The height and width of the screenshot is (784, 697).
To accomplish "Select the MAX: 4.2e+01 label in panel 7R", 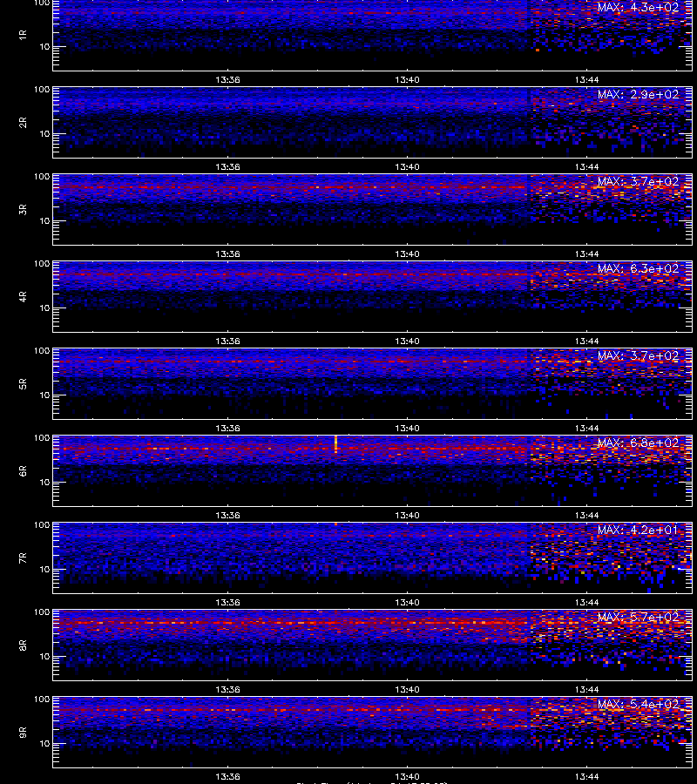I will pyautogui.click(x=638, y=530).
